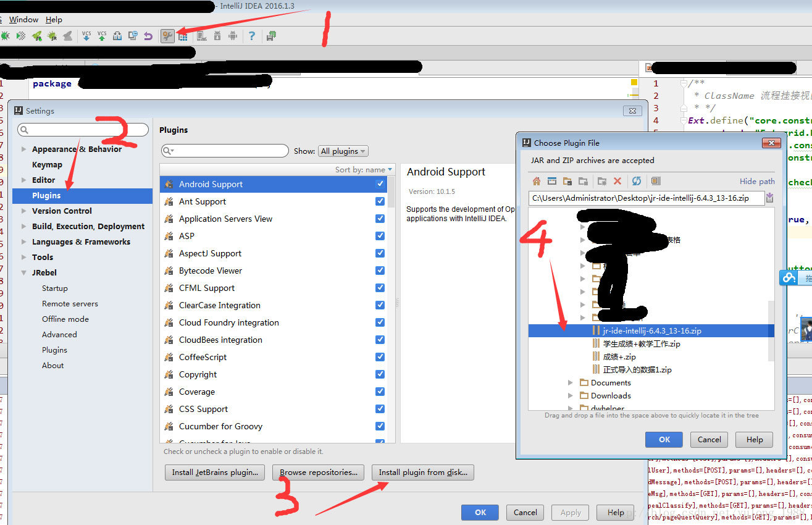Uncheck the CoffeeScript plugin checkbox
812x525 pixels.
380,357
